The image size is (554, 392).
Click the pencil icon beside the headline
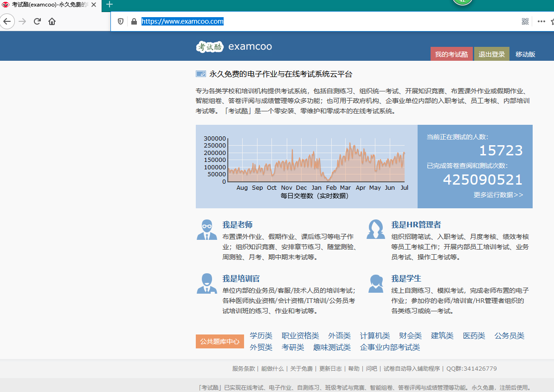click(x=201, y=74)
